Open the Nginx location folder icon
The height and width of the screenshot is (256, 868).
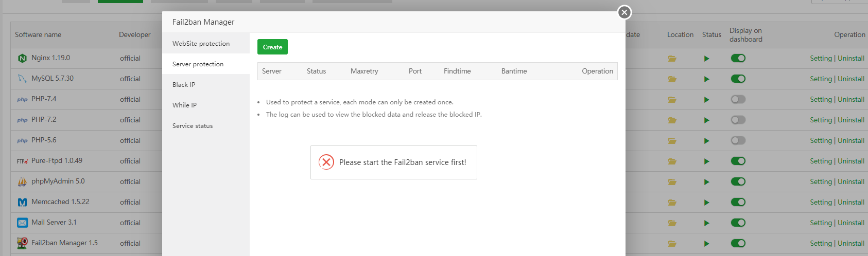coord(672,59)
